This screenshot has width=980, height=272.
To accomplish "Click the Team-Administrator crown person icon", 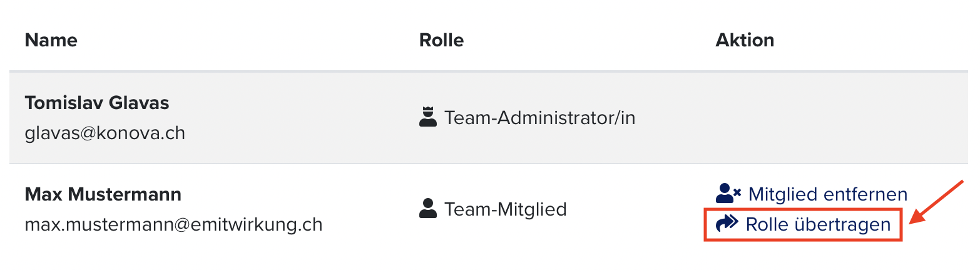I will 427,117.
